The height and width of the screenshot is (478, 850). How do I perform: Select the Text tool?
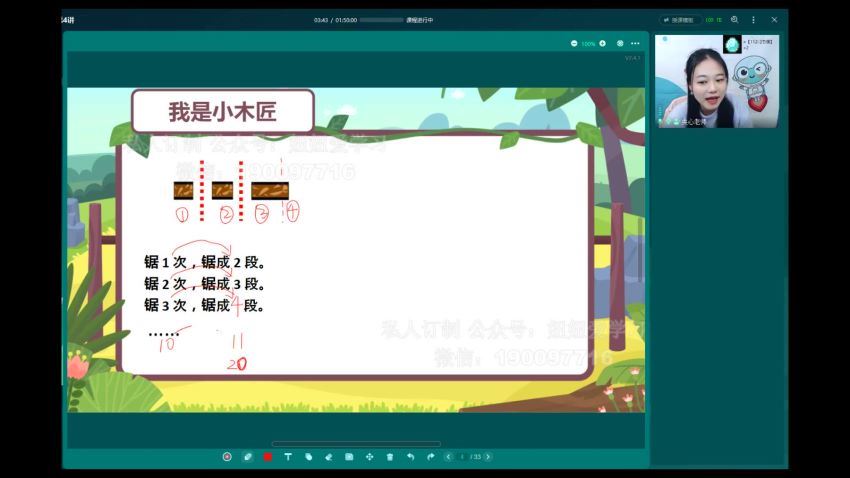tap(288, 457)
